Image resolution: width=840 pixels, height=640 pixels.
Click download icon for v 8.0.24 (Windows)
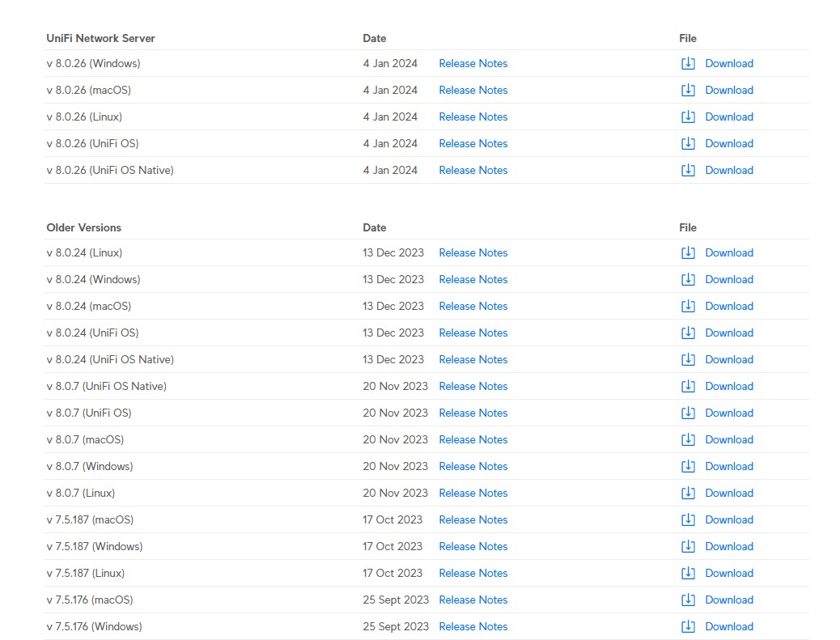coord(688,280)
